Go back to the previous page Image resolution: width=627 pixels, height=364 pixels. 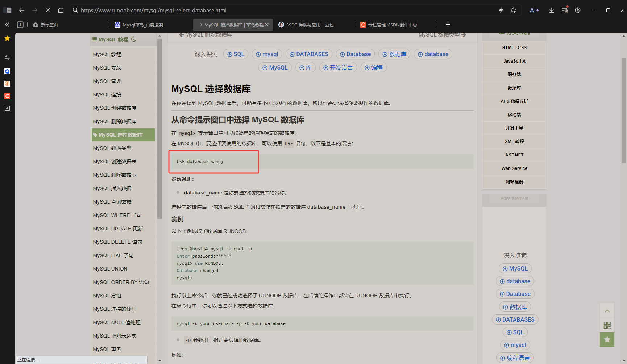tap(22, 10)
